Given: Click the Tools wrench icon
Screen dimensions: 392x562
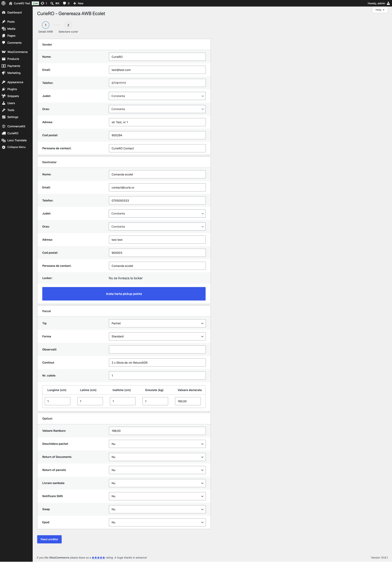Looking at the screenshot, I should pos(4,110).
